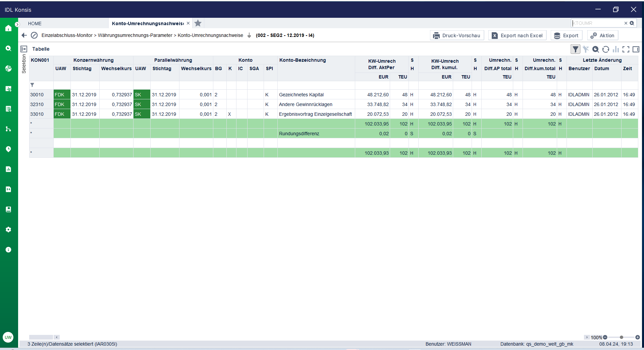644x350 pixels.
Task: Click the back arrow next to the breadcrumb
Action: tap(24, 35)
